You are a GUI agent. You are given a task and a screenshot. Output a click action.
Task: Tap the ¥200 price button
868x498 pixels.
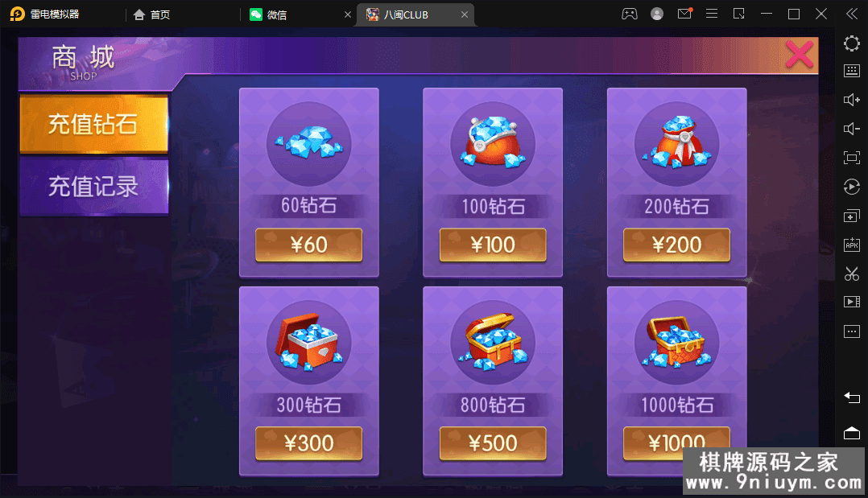(676, 245)
